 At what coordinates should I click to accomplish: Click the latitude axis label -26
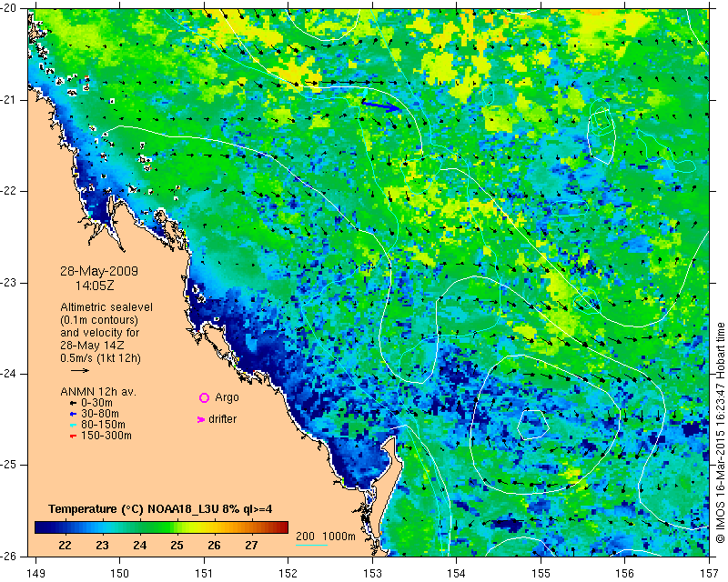9,556
